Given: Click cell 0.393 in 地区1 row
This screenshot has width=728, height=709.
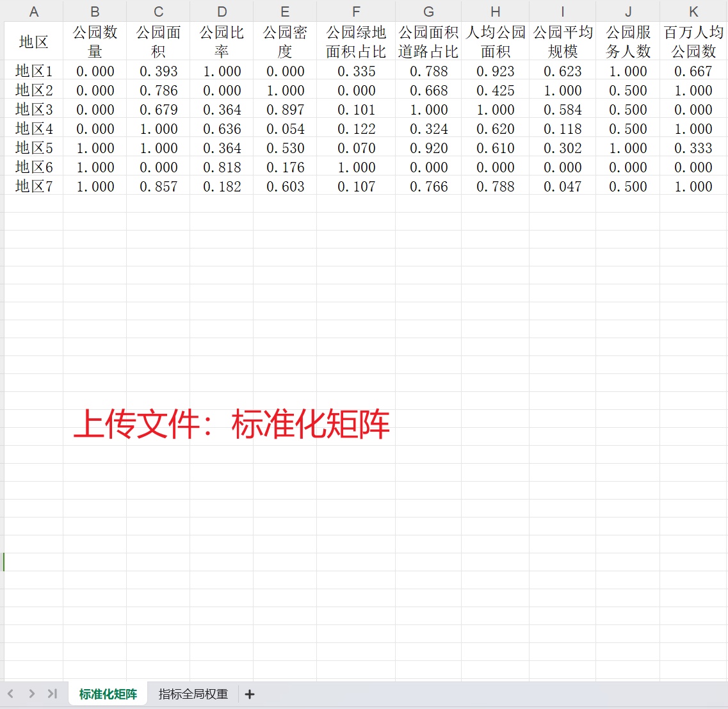Looking at the screenshot, I should (158, 71).
